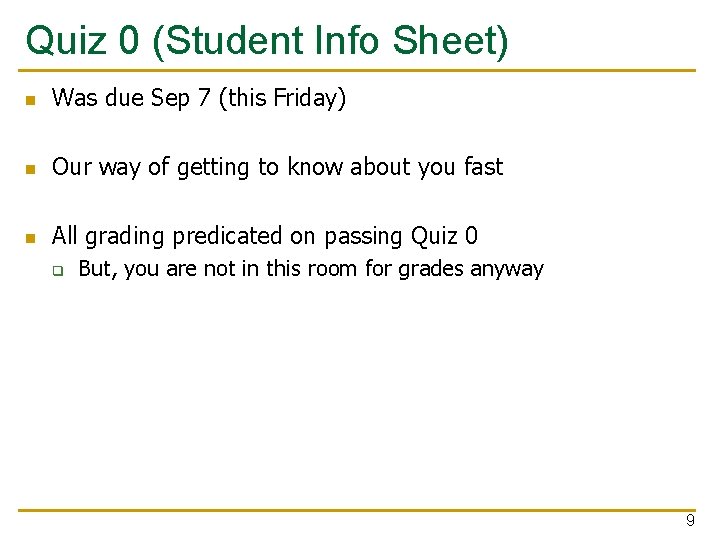Click 'Quiz 0' in the third bullet

(444, 236)
